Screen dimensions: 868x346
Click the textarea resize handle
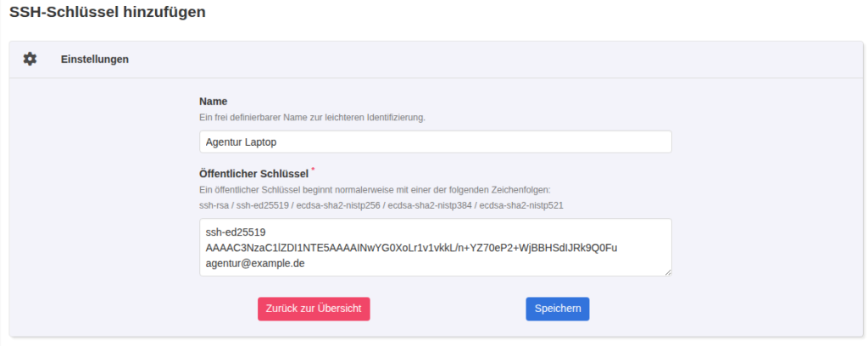click(x=668, y=272)
